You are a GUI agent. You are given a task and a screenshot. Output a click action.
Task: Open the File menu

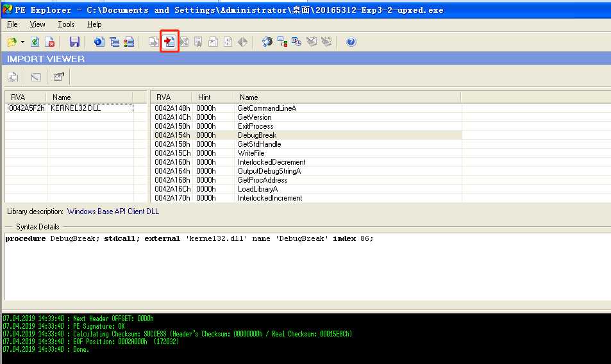[12, 24]
